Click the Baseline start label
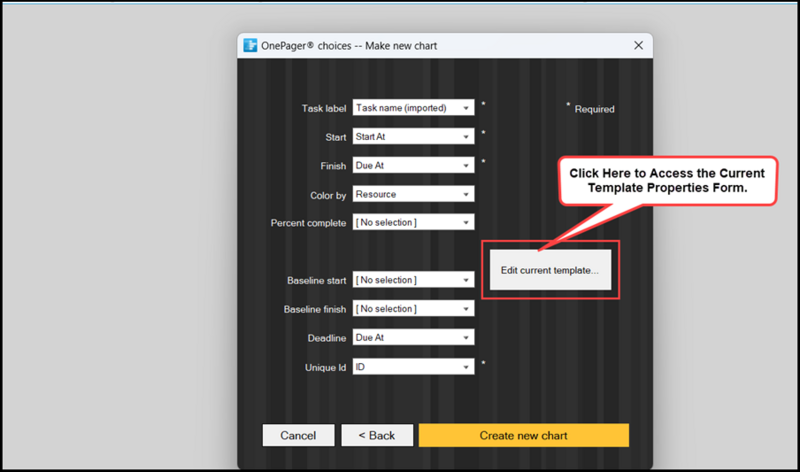The image size is (800, 472). (x=316, y=281)
